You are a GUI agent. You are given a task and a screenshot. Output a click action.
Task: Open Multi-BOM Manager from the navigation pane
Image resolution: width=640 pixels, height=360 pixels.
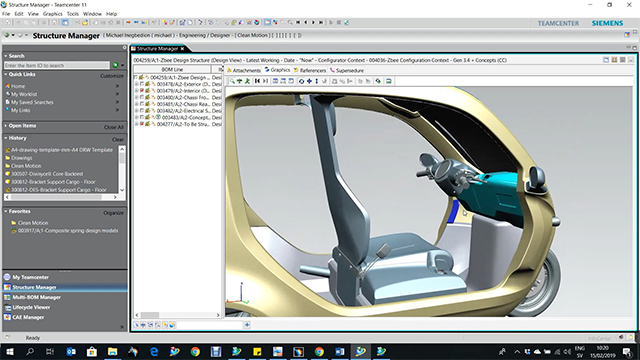pyautogui.click(x=36, y=297)
